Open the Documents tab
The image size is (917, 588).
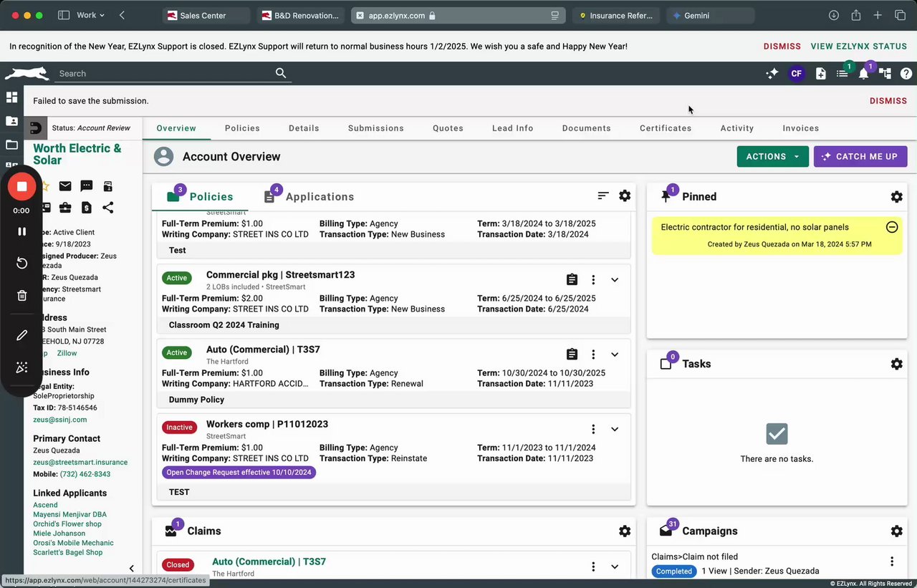(x=587, y=128)
